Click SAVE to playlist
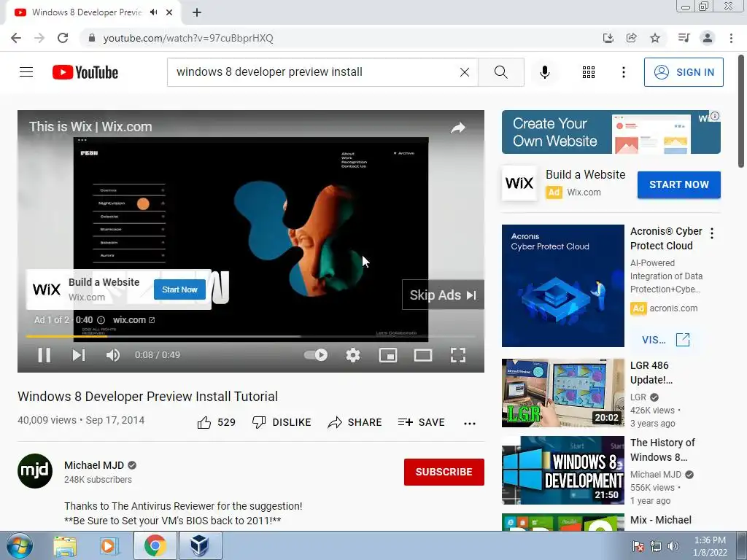The image size is (747, 560). pyautogui.click(x=421, y=422)
